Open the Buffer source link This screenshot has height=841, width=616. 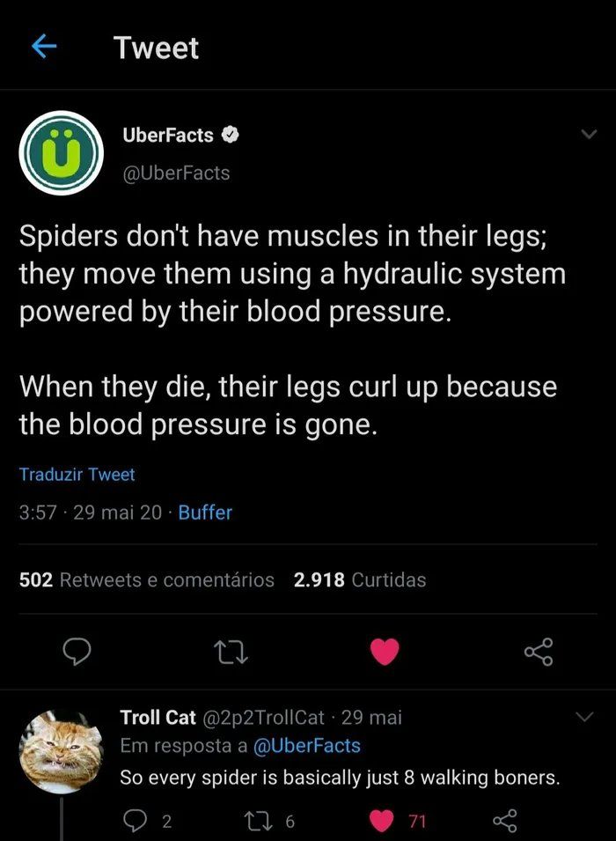coord(205,512)
